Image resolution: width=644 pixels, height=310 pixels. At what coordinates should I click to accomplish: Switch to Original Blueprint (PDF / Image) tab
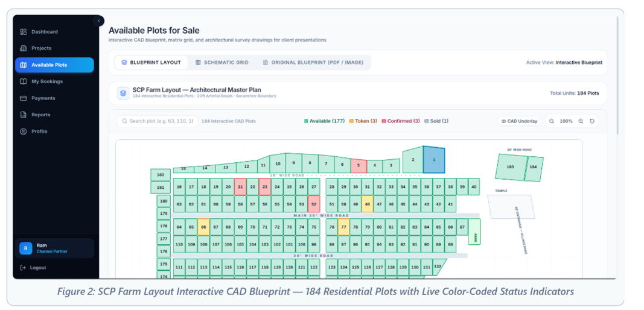coord(313,62)
